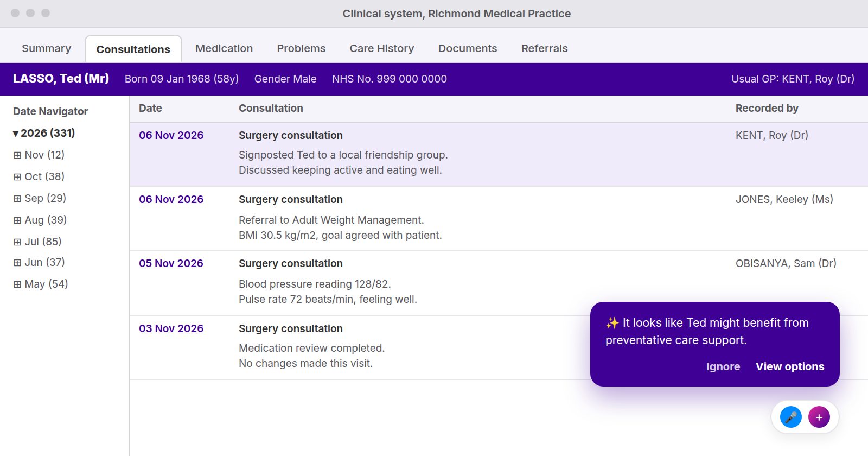The height and width of the screenshot is (456, 868).
Task: Click the Born 09 Jan 1968 (58y) text
Action: [x=182, y=79]
